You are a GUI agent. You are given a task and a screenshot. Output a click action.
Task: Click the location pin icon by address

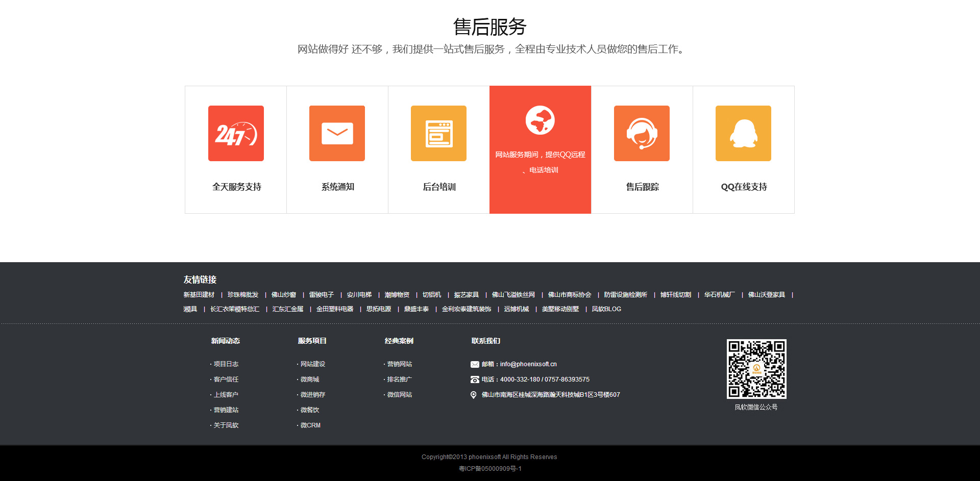474,395
